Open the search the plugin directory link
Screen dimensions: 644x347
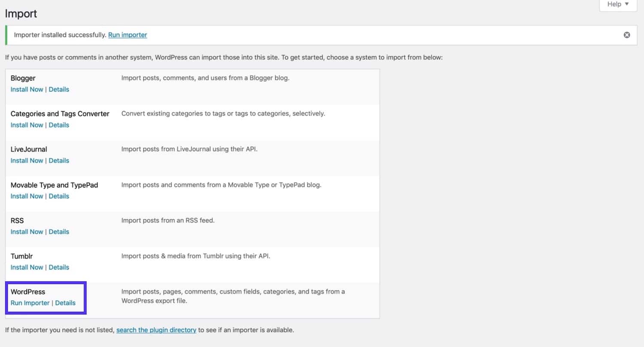point(156,330)
